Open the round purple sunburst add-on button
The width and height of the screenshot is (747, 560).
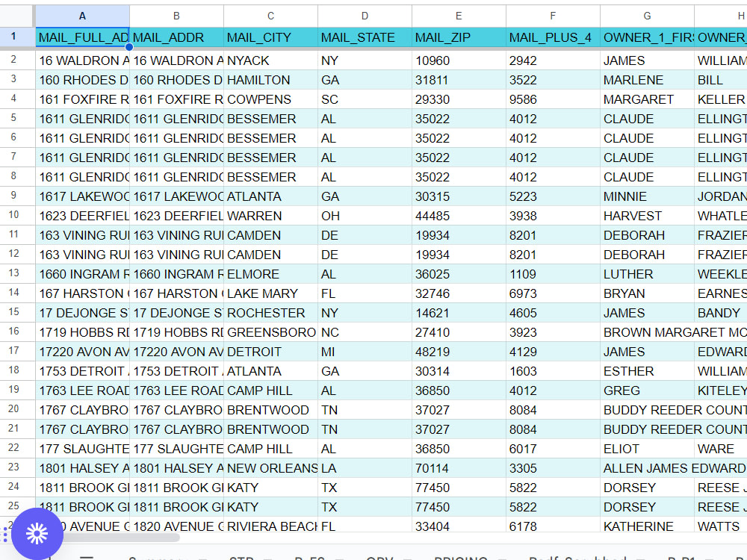[37, 533]
